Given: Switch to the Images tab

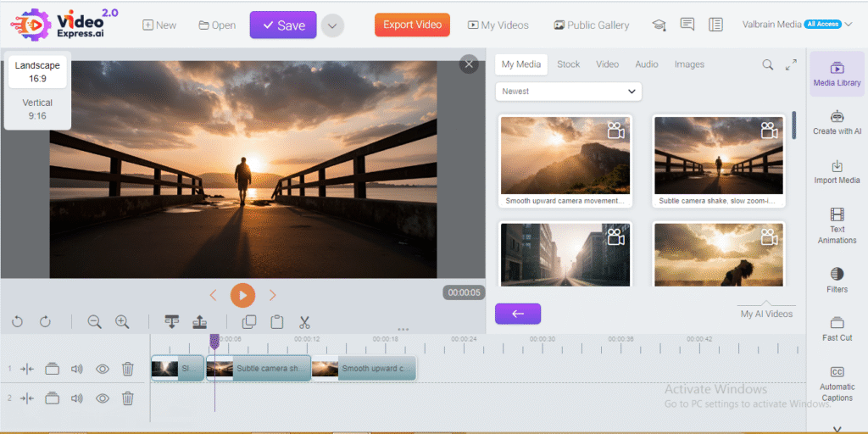Looking at the screenshot, I should (689, 64).
